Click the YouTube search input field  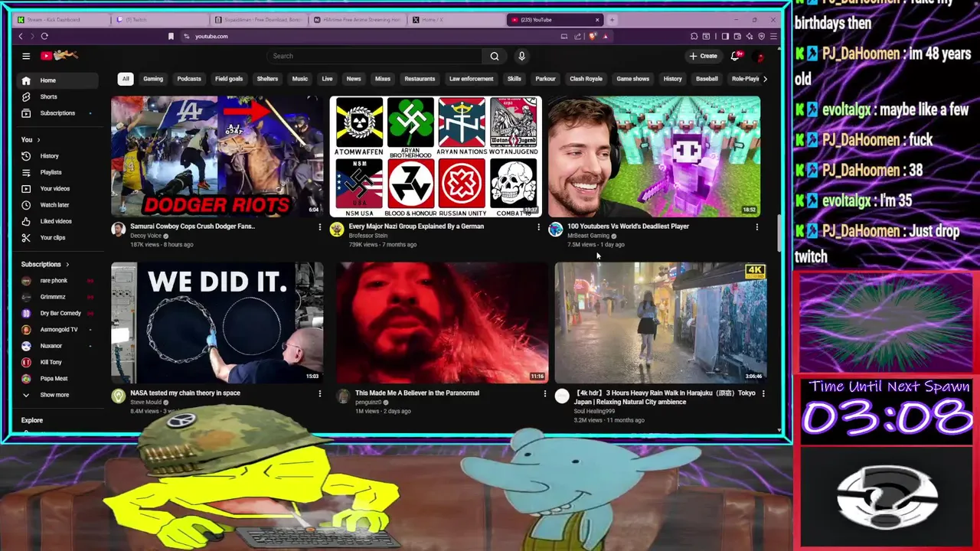point(375,56)
